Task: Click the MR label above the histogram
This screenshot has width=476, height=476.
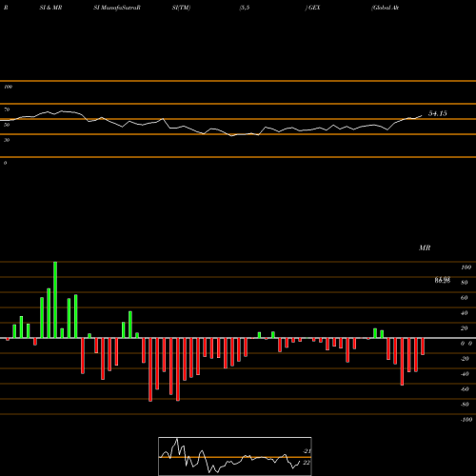Action: pyautogui.click(x=425, y=248)
